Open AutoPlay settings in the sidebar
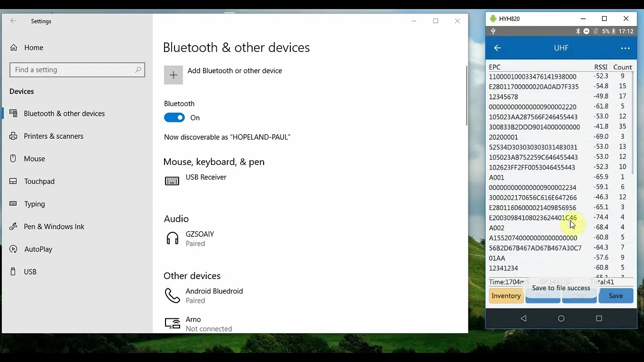The image size is (644, 362). coord(77,249)
